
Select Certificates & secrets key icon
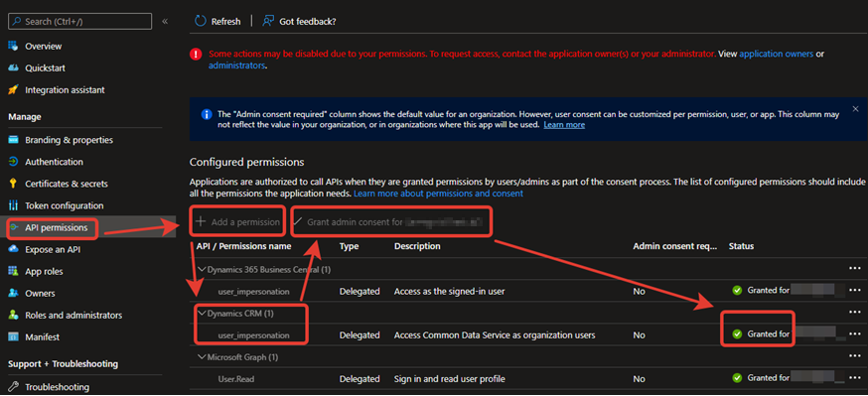[x=14, y=184]
